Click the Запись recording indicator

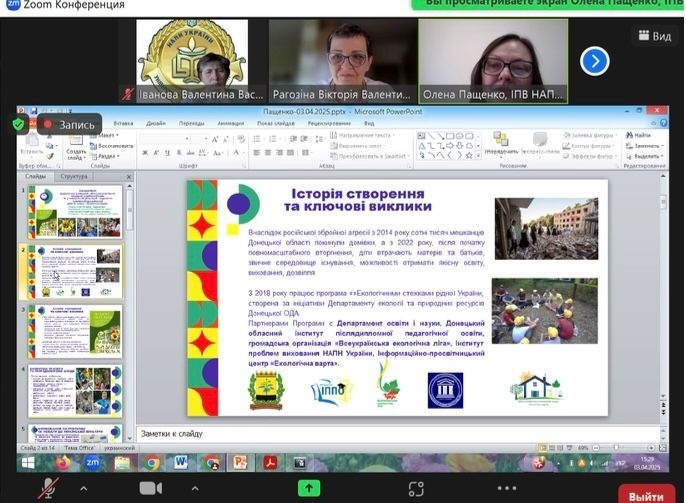[68, 124]
